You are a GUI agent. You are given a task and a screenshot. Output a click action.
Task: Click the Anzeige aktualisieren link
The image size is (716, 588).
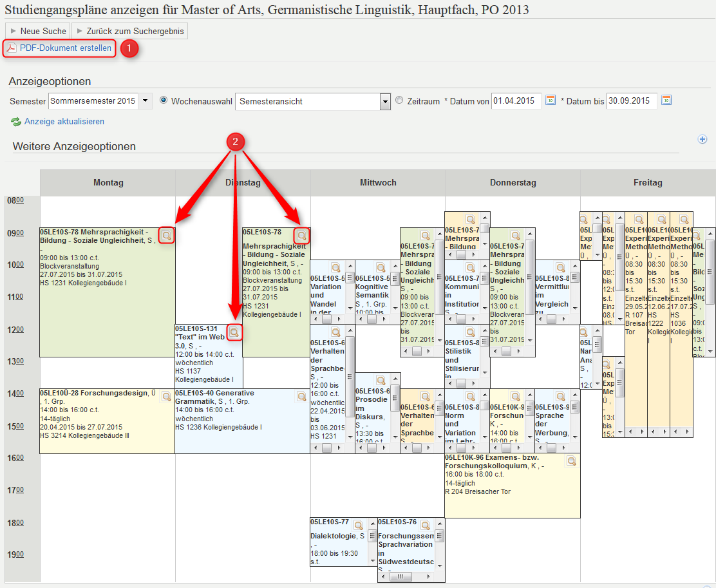pyautogui.click(x=64, y=122)
